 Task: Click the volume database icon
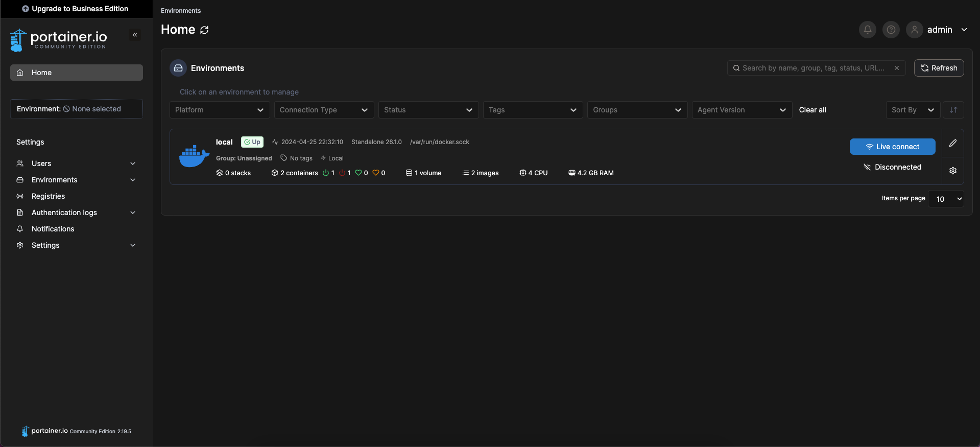(x=409, y=173)
